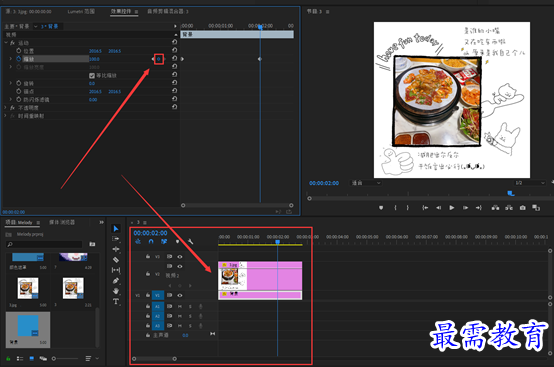Step forward one frame in Program monitor
Viewport: 554px width, 367px height.
click(465, 208)
